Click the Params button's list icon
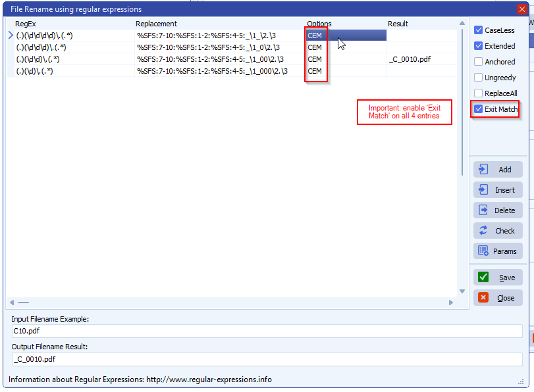This screenshot has height=392, width=534. (x=483, y=251)
